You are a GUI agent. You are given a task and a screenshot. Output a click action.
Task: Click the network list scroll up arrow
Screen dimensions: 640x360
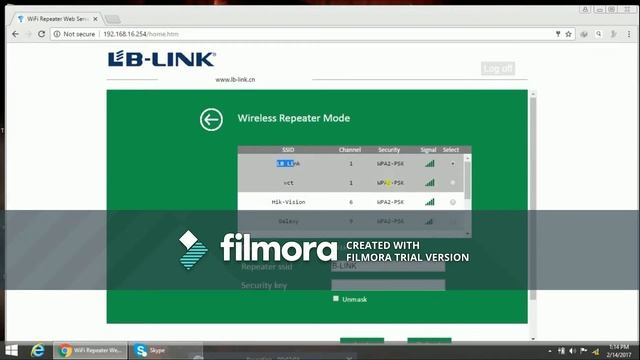tap(468, 158)
